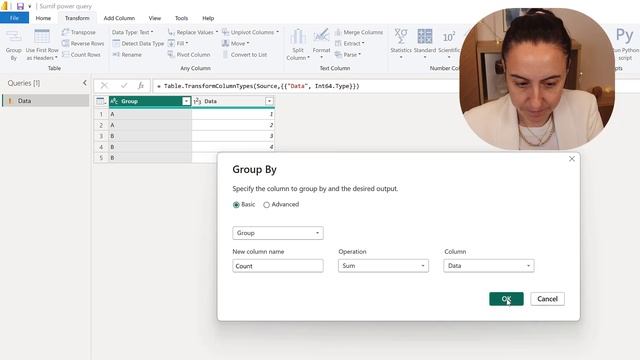Click the Statistics icon
The height and width of the screenshot is (360, 640).
(401, 36)
